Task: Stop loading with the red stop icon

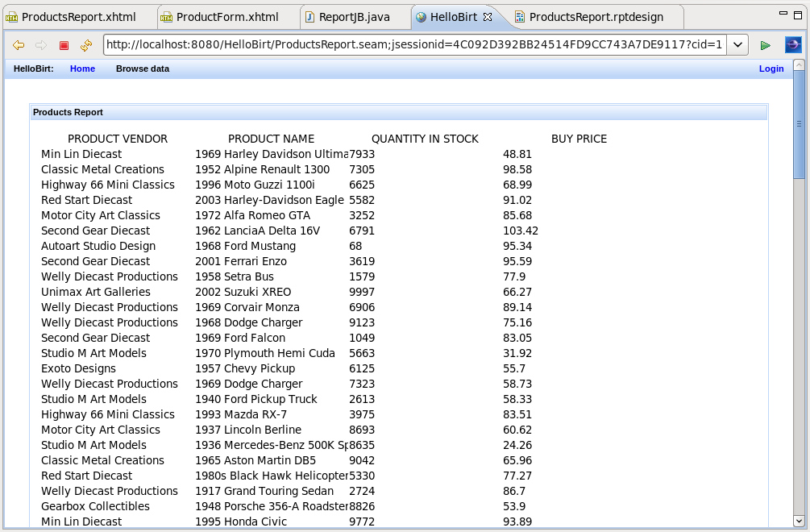Action: coord(64,45)
